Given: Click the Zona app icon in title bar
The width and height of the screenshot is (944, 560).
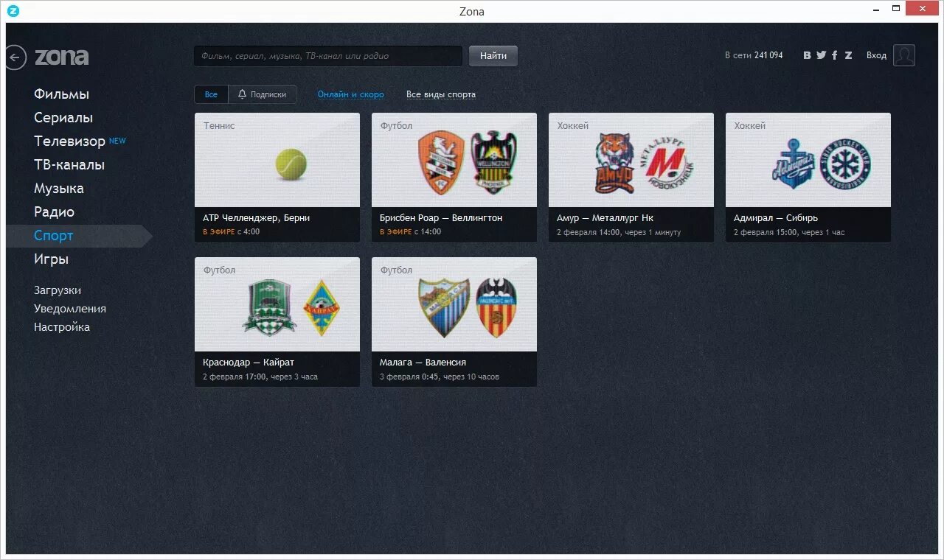Looking at the screenshot, I should (x=13, y=11).
